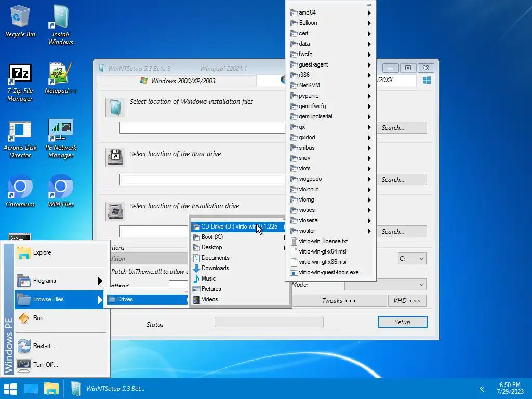Open the Downloads folder entry
The width and height of the screenshot is (532, 399).
pyautogui.click(x=239, y=268)
